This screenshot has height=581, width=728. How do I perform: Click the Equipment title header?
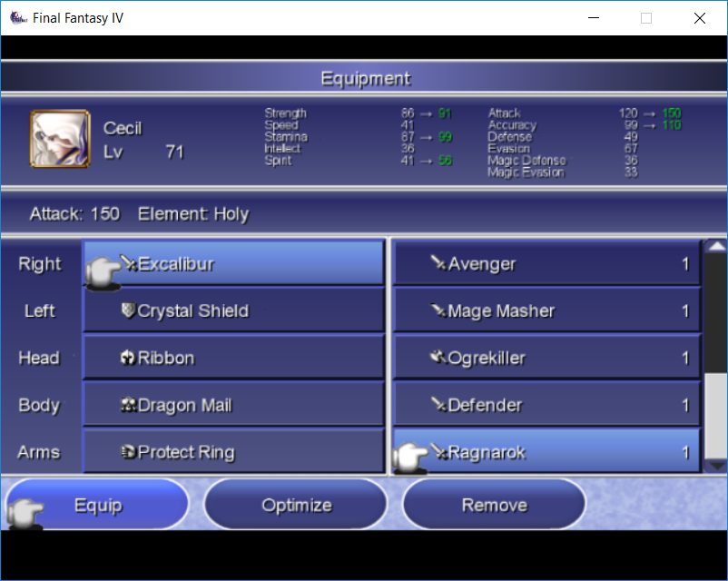click(x=366, y=78)
